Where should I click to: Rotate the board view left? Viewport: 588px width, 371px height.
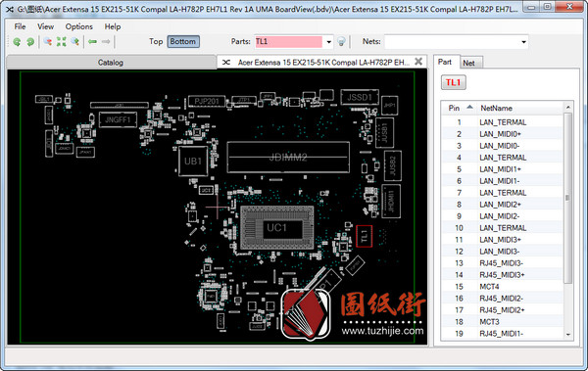coord(17,41)
